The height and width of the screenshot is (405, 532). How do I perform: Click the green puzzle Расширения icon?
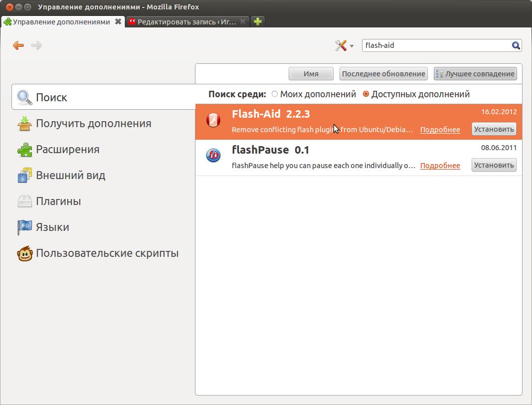(x=24, y=149)
